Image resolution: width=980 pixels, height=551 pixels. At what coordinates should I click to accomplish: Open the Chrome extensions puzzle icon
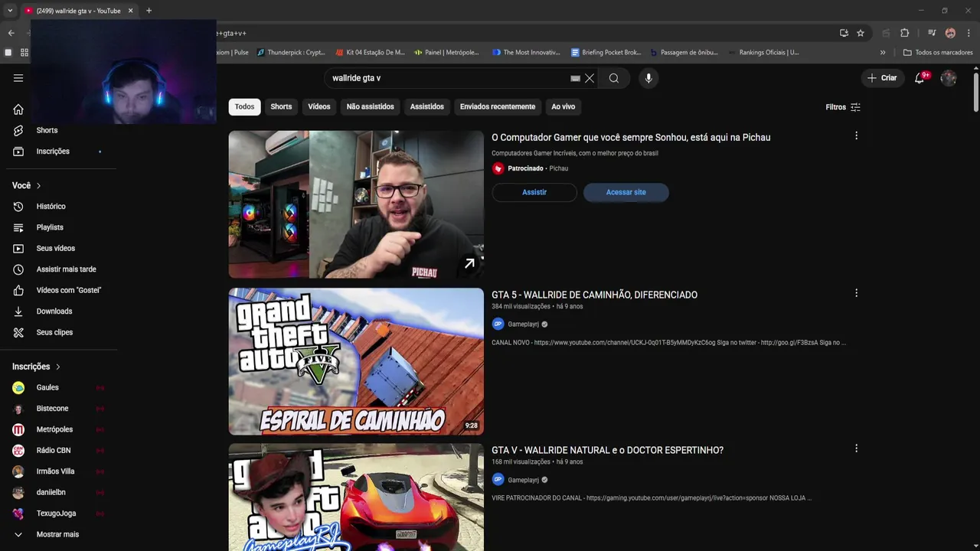[904, 33]
